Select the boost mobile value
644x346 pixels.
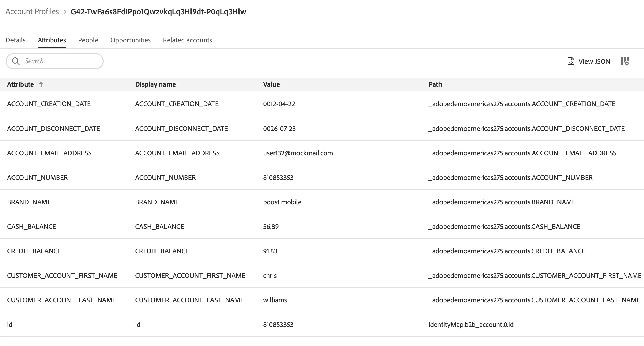282,202
